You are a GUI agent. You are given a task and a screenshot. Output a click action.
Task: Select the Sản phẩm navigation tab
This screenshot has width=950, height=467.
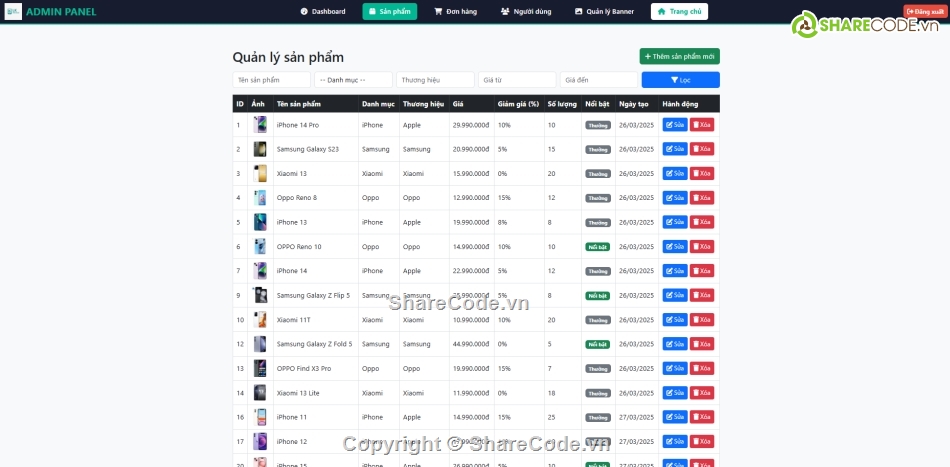[x=390, y=12]
